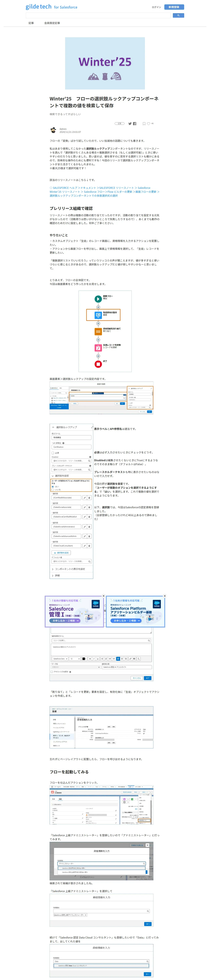Click the blue Screen element icon in flow
This screenshot has width=210, height=980.
98,315
